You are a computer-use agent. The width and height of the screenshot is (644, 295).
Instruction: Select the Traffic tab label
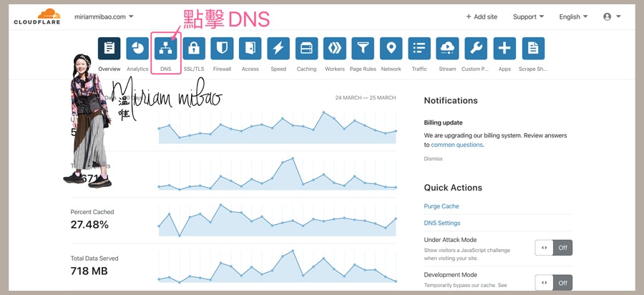419,69
